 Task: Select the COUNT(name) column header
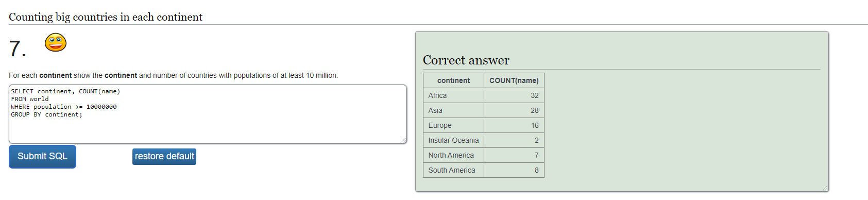click(x=514, y=80)
